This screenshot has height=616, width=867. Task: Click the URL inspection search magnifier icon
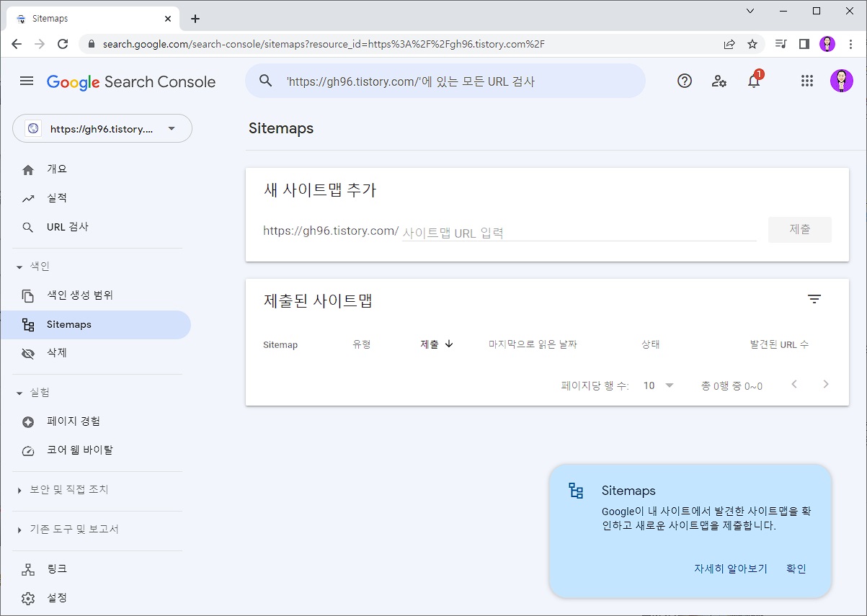266,81
